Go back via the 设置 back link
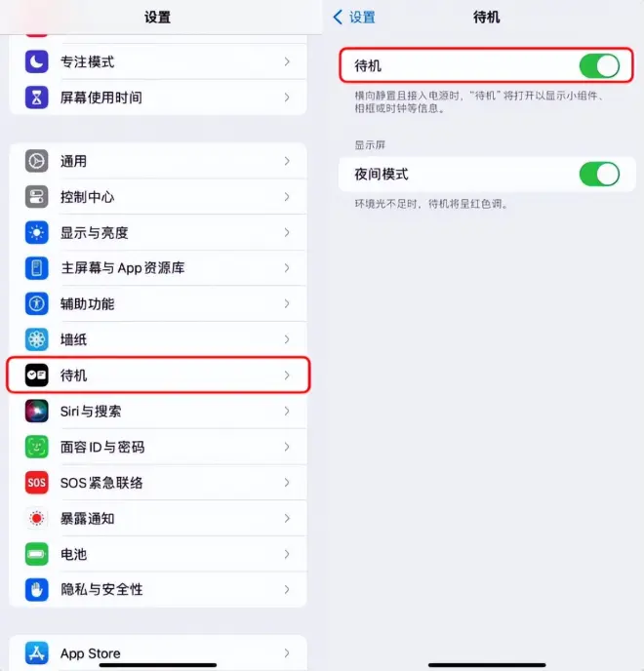The height and width of the screenshot is (671, 644). click(354, 18)
